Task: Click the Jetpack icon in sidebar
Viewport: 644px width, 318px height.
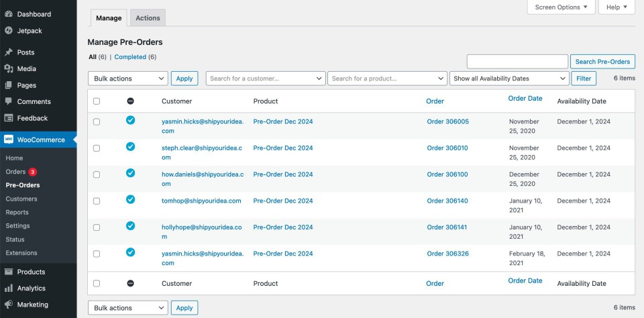Action: (x=9, y=30)
